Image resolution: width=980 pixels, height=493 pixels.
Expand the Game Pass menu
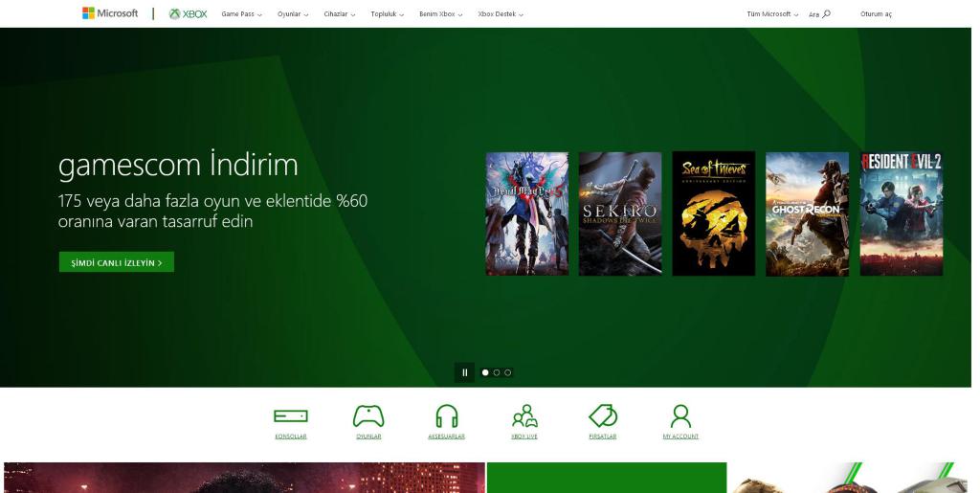click(x=241, y=13)
